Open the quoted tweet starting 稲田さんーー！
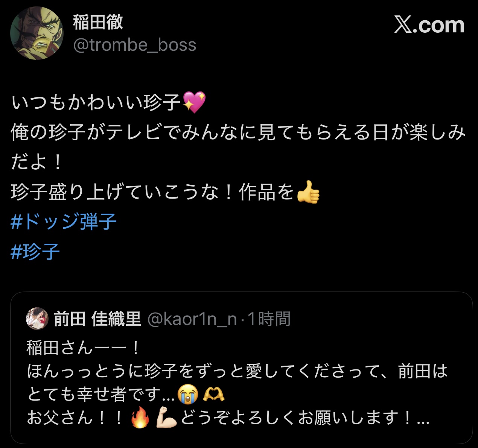Screen dimensions: 478x448 pos(241,368)
